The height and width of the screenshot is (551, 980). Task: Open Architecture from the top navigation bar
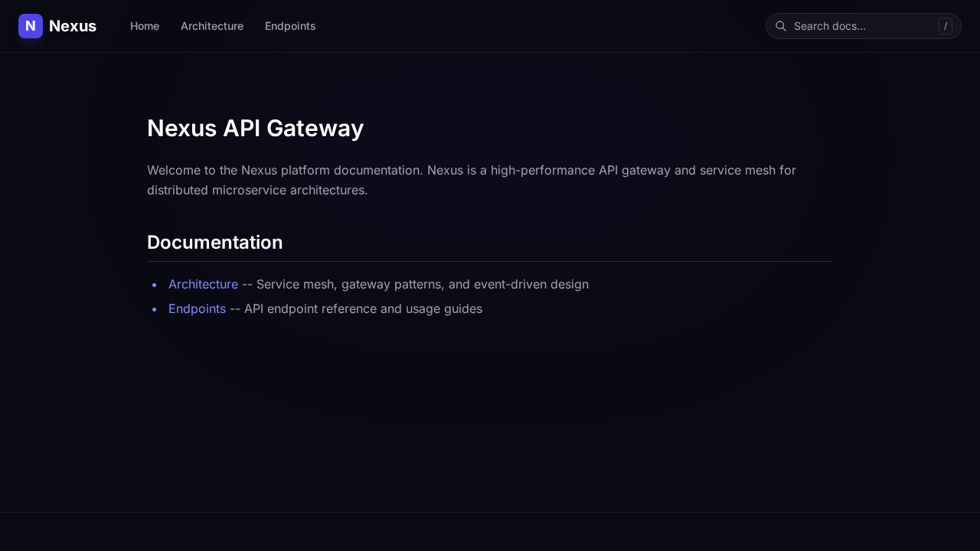pyautogui.click(x=212, y=26)
